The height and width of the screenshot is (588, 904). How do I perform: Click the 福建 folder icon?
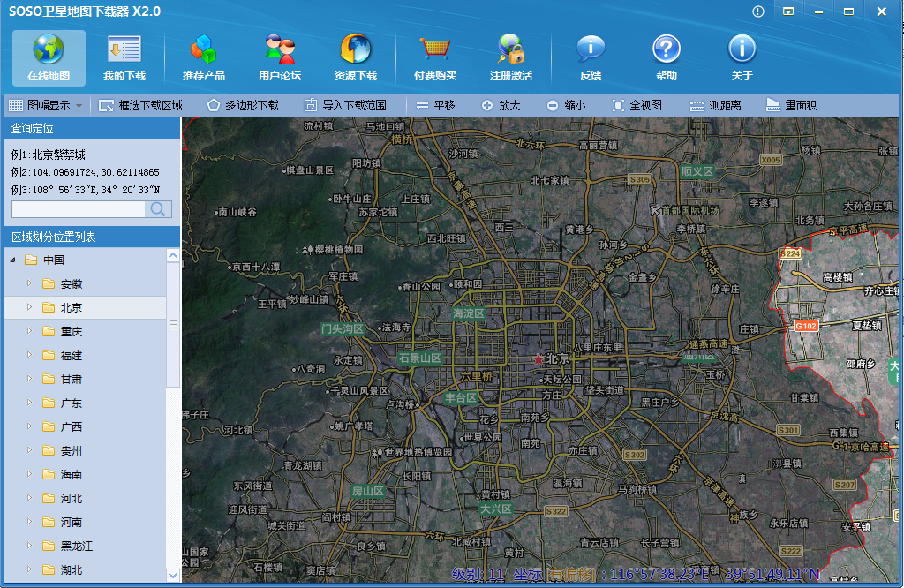click(x=49, y=355)
